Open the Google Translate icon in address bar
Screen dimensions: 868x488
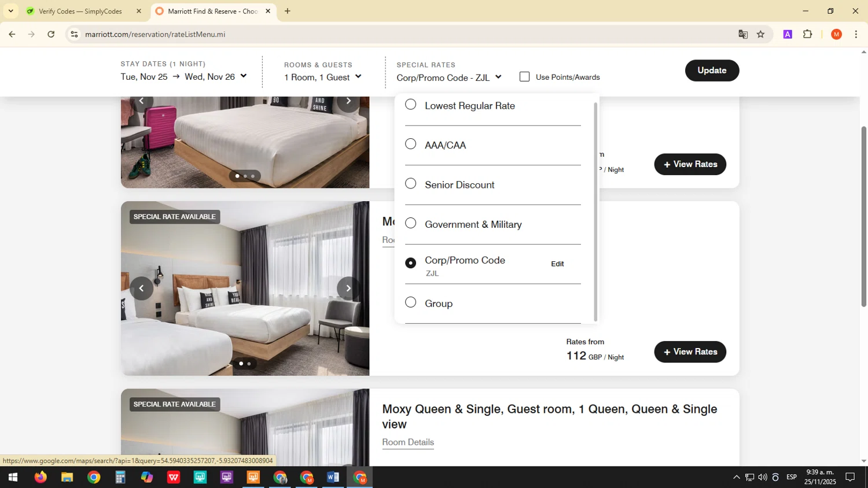click(743, 35)
